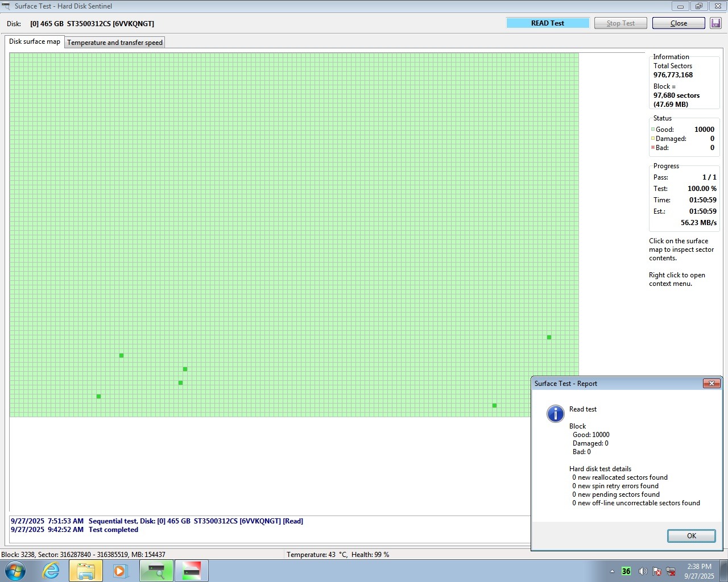Click the green temperature 36 tray icon
This screenshot has width=728, height=582.
(626, 571)
